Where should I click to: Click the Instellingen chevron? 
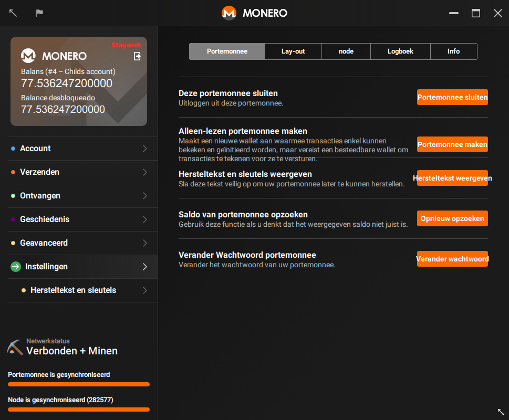point(145,267)
